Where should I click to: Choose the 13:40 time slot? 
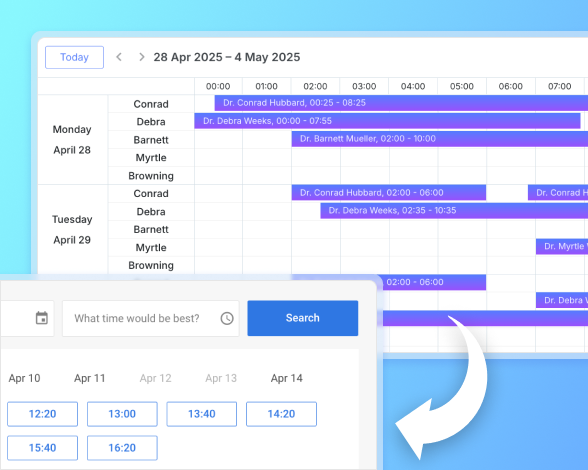point(202,414)
